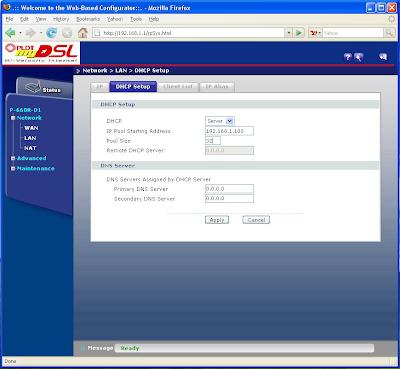The height and width of the screenshot is (369, 400).
Task: Click the Advanced menu label
Action: click(32, 158)
